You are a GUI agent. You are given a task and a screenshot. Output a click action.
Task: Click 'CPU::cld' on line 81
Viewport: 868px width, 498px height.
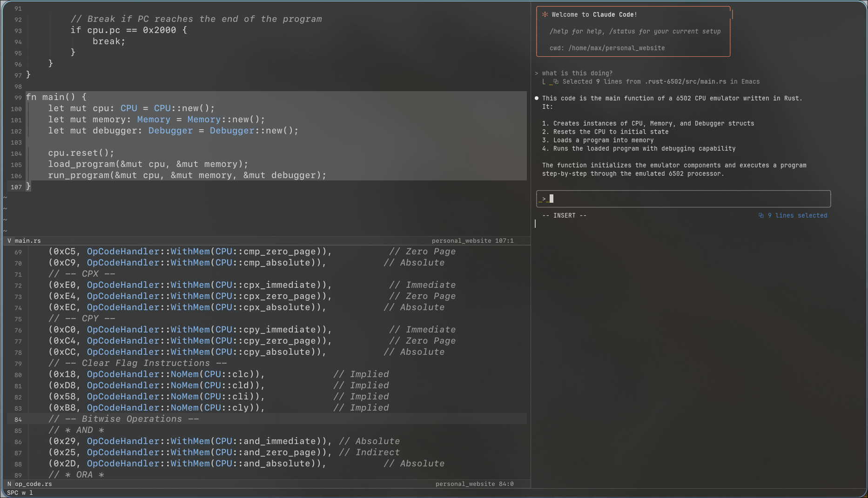point(227,385)
